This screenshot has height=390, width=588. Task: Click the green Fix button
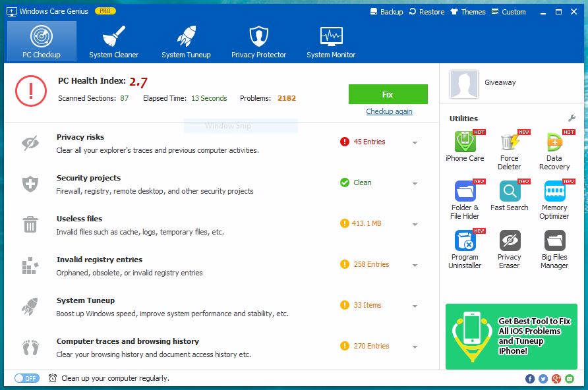(388, 94)
